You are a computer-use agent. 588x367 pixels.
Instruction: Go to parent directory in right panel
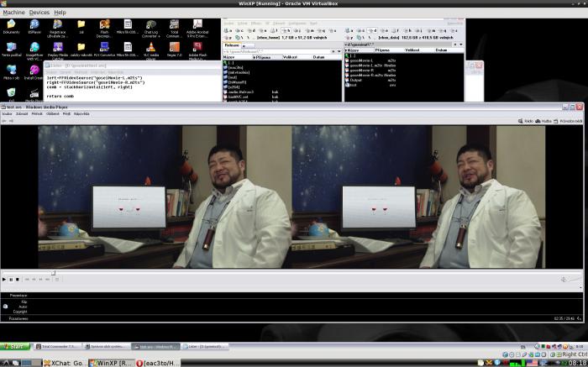click(x=350, y=55)
